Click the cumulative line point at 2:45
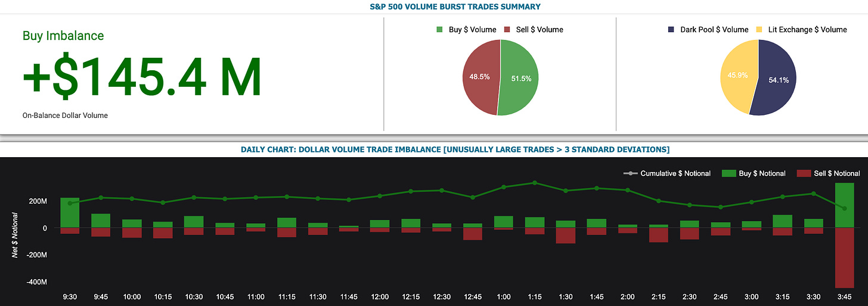This screenshot has height=306, width=868. (721, 207)
